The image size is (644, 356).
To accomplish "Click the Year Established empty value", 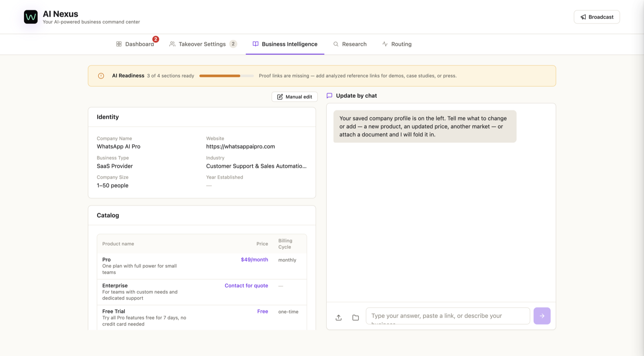I will [209, 186].
